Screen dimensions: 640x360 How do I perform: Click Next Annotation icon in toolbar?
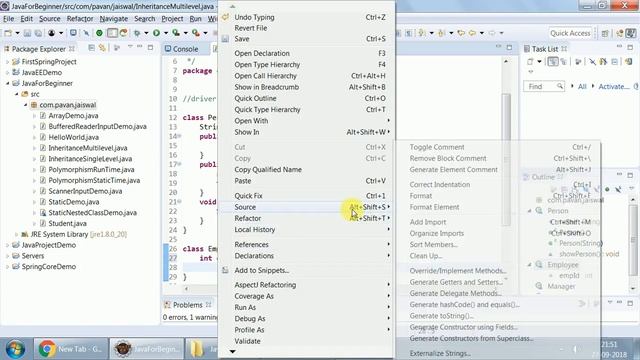pos(422,33)
